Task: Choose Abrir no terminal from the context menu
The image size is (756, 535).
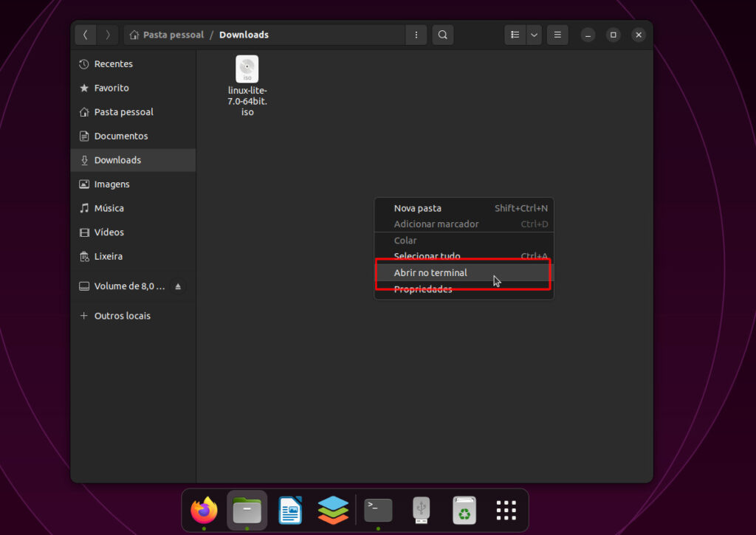Action: [x=464, y=273]
